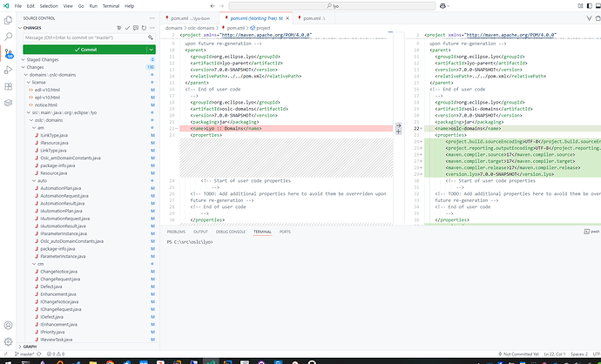Open the Run and Debug view
This screenshot has width=601, height=364.
[x=8, y=71]
